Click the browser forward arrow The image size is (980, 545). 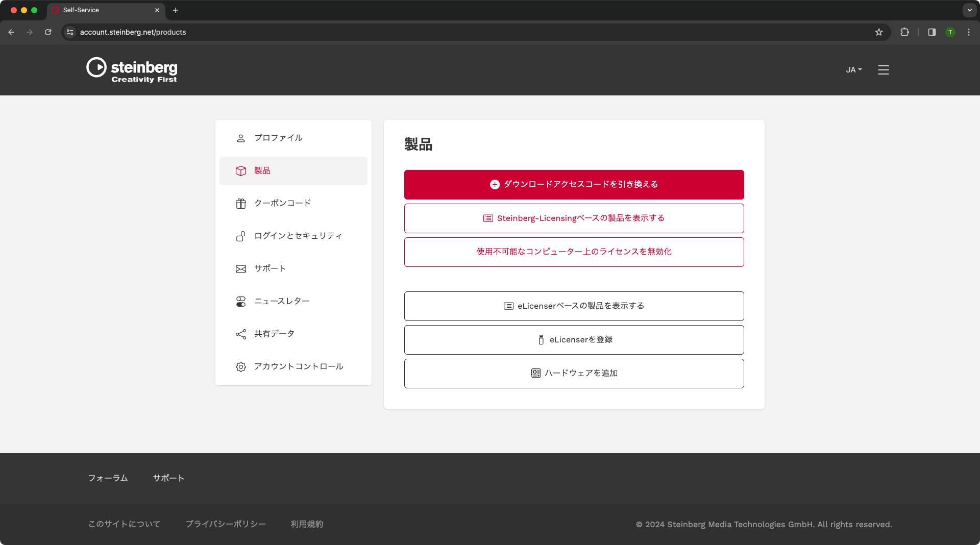click(x=30, y=32)
